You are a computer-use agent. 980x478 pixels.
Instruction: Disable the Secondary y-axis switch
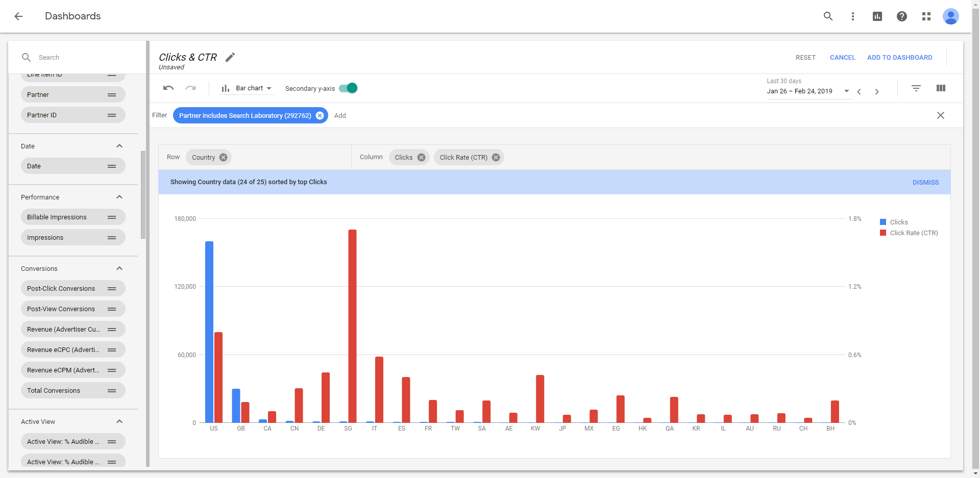click(348, 88)
